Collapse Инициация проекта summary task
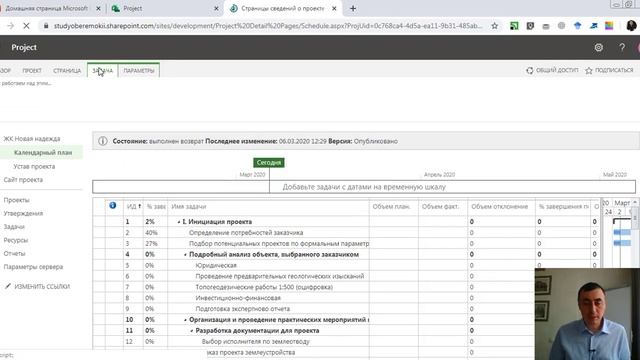The width and height of the screenshot is (640, 360). pos(179,222)
